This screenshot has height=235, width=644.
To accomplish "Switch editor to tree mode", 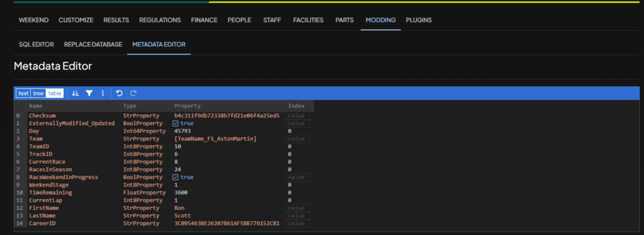I will [x=38, y=93].
